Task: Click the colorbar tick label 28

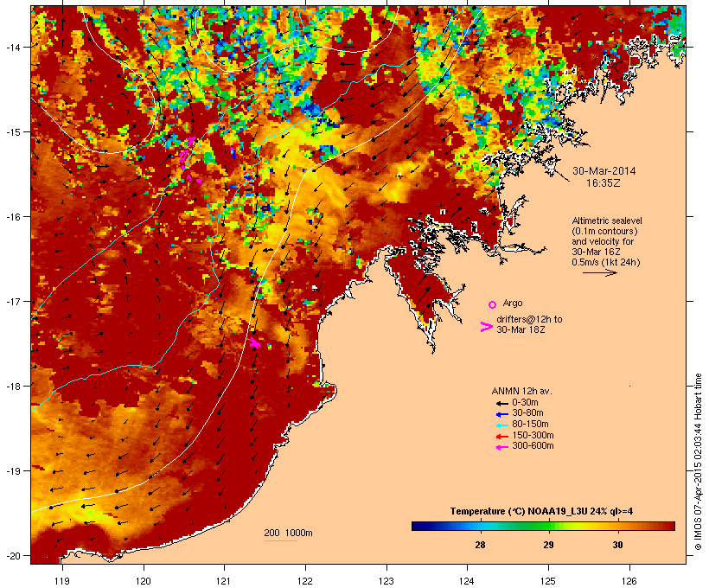Action: [x=480, y=545]
